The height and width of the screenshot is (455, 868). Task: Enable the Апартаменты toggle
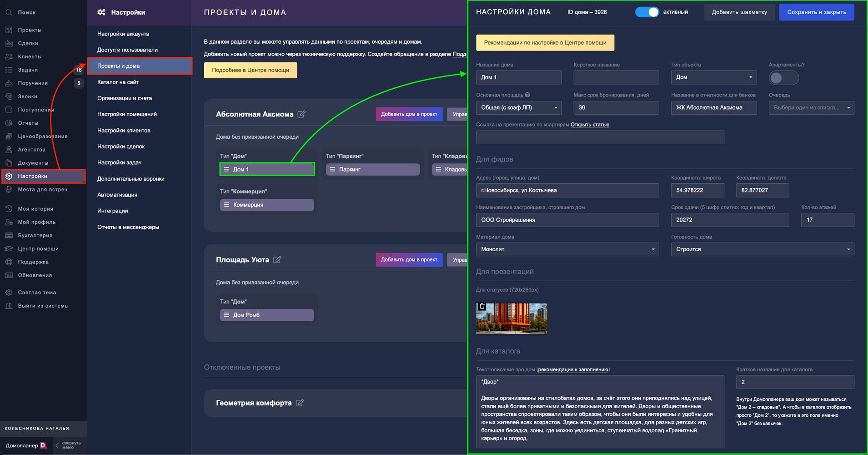click(783, 78)
